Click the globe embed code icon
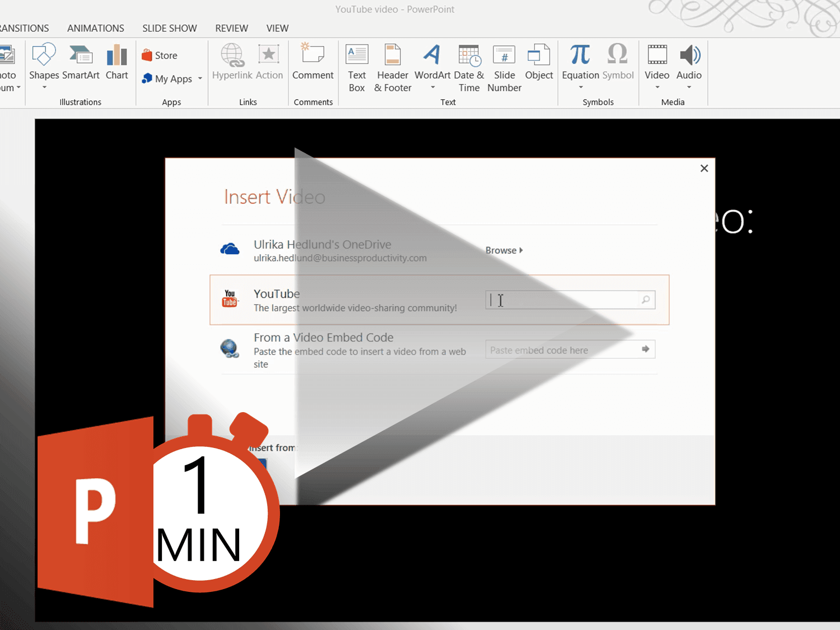The width and height of the screenshot is (840, 630). [230, 348]
